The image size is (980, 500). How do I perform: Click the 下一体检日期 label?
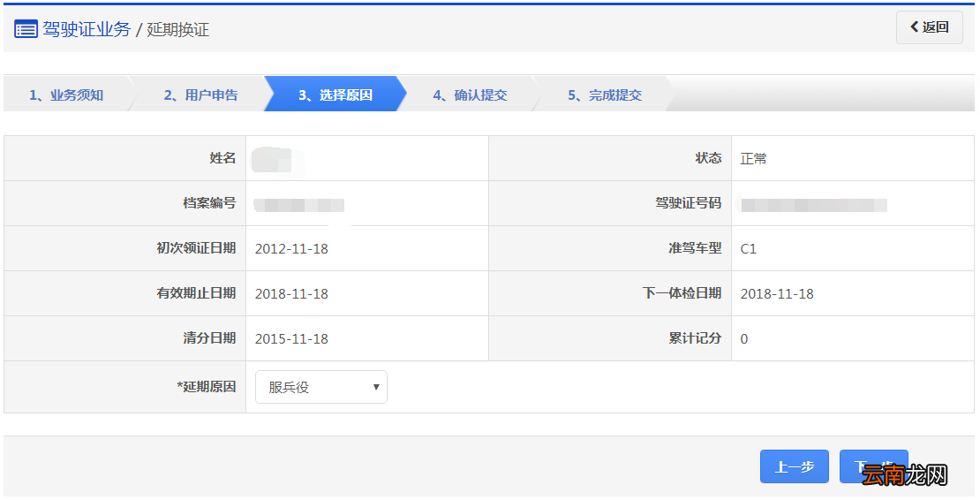coord(682,293)
